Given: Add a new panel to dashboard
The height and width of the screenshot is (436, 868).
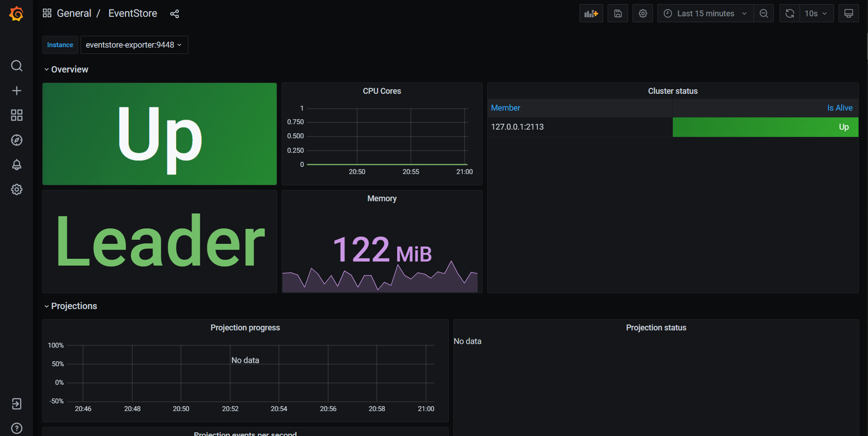Looking at the screenshot, I should pos(591,14).
